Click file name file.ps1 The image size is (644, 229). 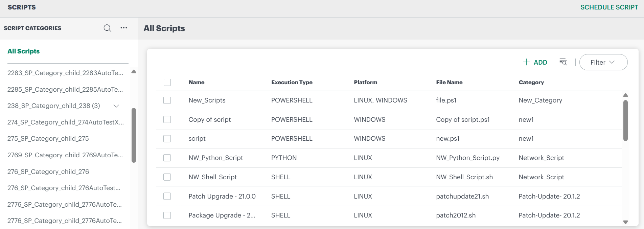pos(446,100)
